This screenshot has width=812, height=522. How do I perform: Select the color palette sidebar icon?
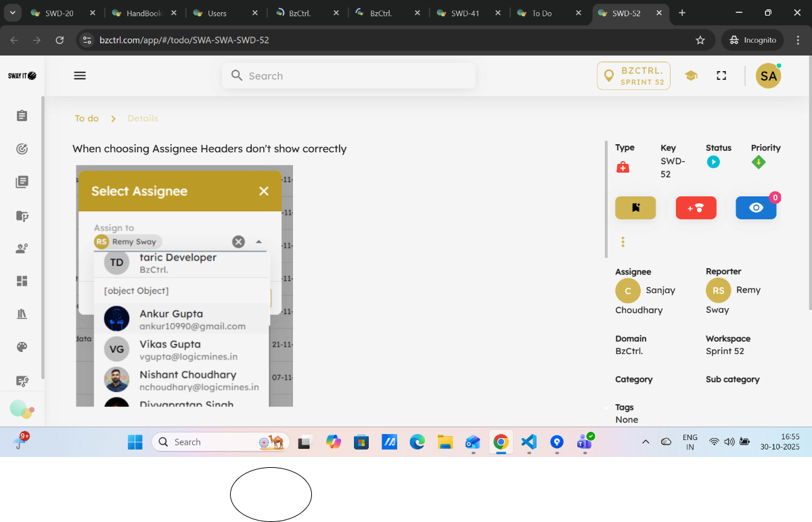pyautogui.click(x=22, y=347)
